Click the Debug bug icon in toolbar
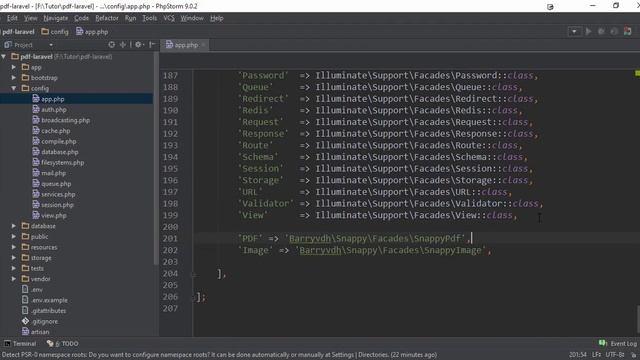 (x=601, y=31)
